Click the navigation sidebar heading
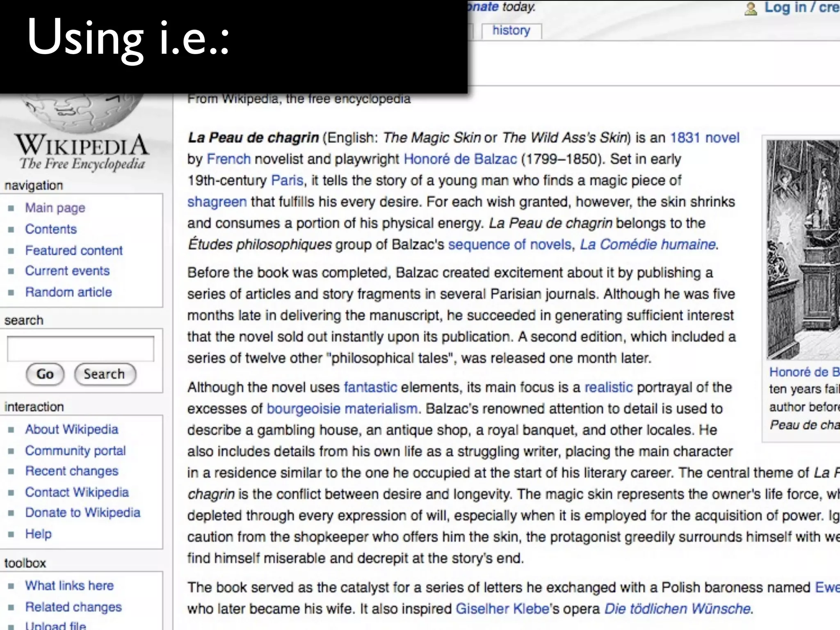 (34, 185)
